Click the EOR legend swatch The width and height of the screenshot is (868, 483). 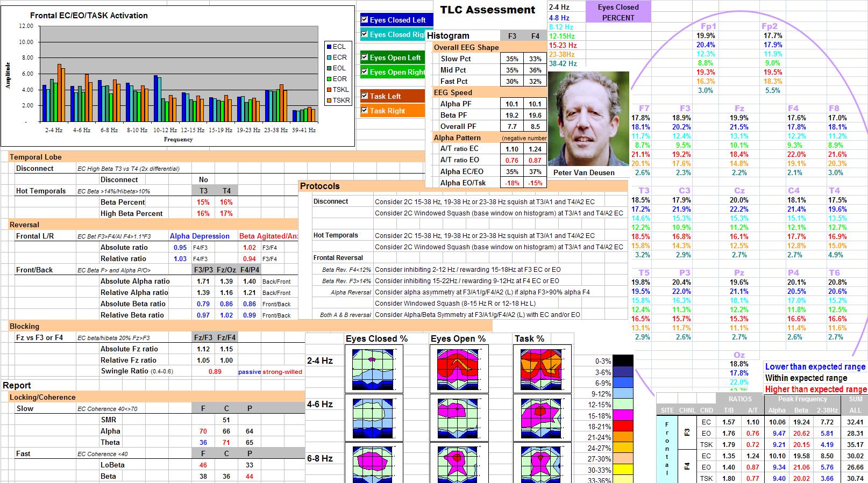pos(329,79)
